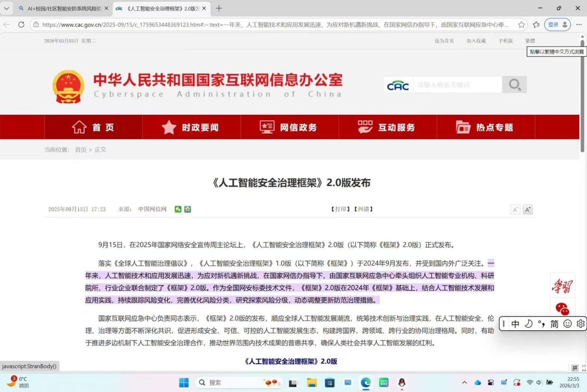Toggle IME full/half-width moon icon
The height and width of the screenshot is (392, 587).
(528, 324)
